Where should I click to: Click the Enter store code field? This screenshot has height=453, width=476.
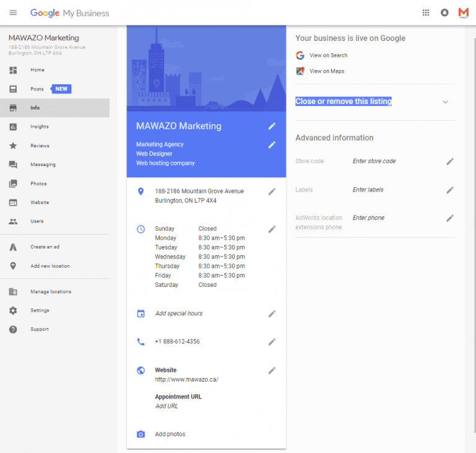click(x=374, y=161)
